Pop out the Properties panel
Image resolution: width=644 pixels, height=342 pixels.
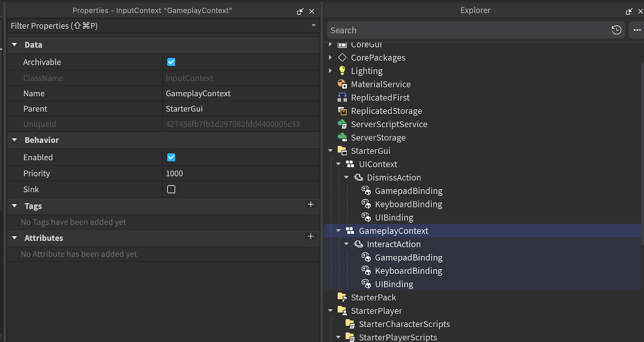pyautogui.click(x=301, y=11)
